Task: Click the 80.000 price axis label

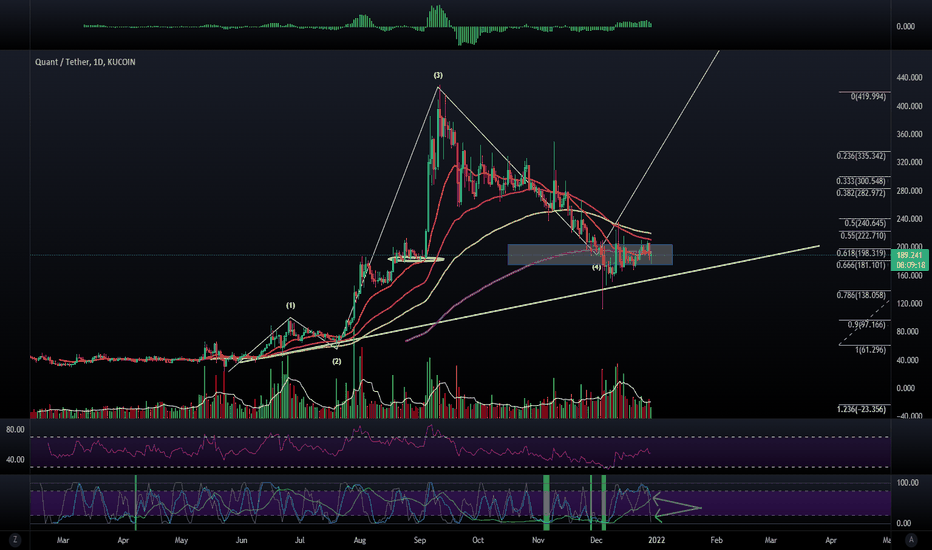Action: tap(909, 332)
